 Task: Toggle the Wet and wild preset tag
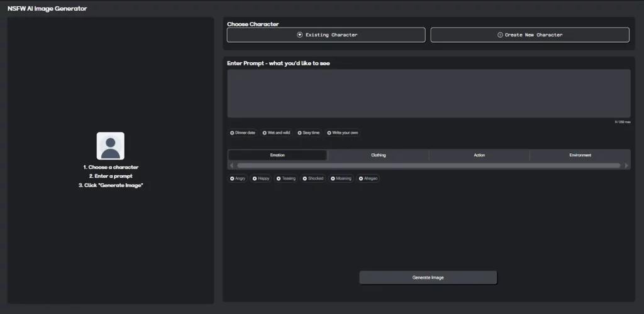pyautogui.click(x=276, y=133)
